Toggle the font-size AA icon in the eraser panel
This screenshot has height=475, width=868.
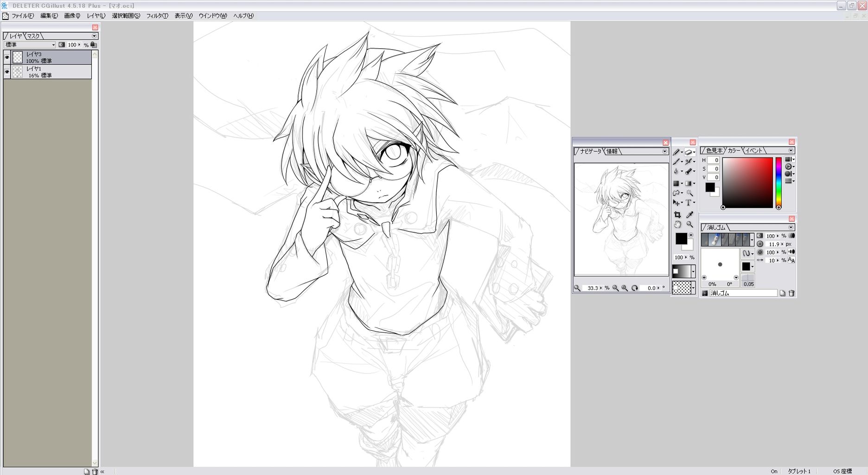pyautogui.click(x=791, y=261)
